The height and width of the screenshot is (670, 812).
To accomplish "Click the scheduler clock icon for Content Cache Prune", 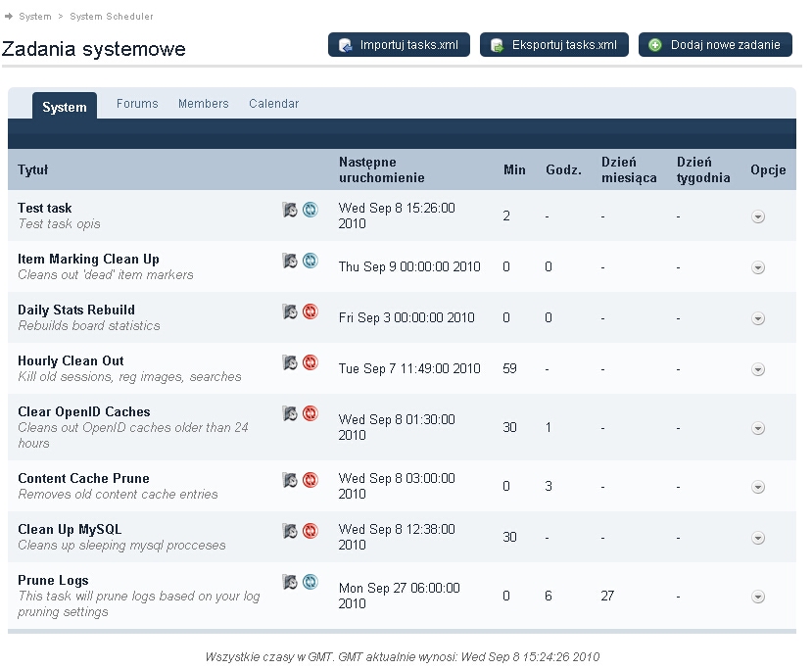I will pyautogui.click(x=290, y=479).
